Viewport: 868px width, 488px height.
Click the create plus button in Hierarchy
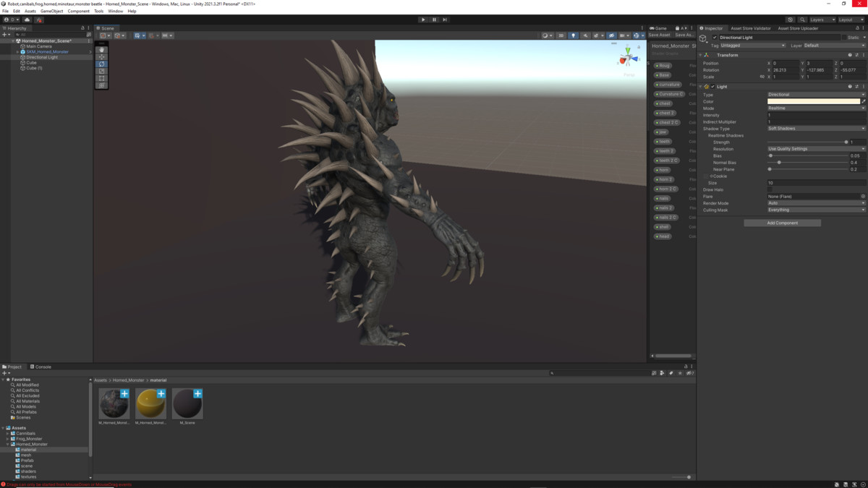tap(5, 35)
